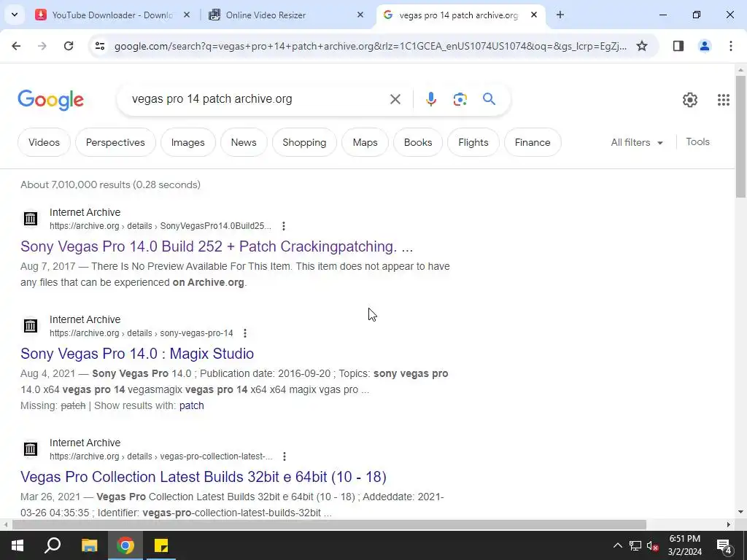The image size is (747, 560).
Task: Open Windows taskbar search
Action: [53, 545]
